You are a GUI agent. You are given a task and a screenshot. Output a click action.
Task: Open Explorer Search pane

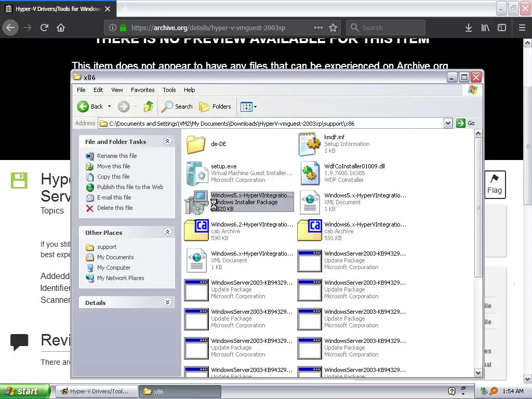tap(177, 107)
